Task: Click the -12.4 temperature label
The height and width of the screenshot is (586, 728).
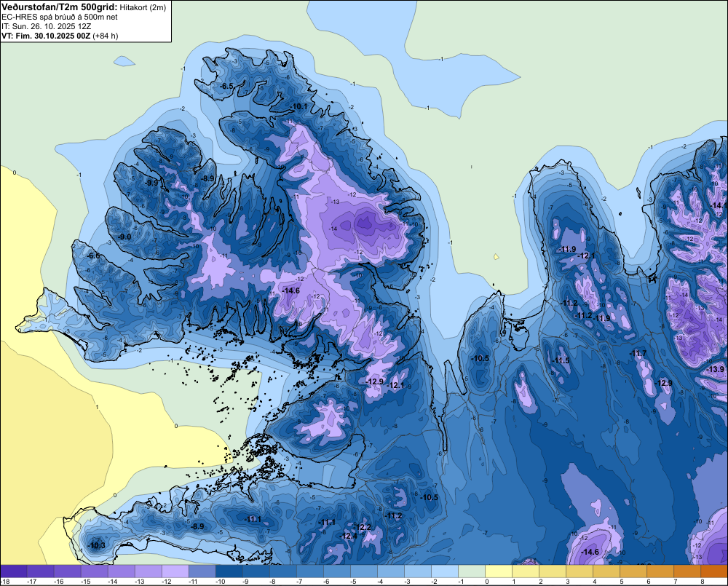Action: click(348, 536)
